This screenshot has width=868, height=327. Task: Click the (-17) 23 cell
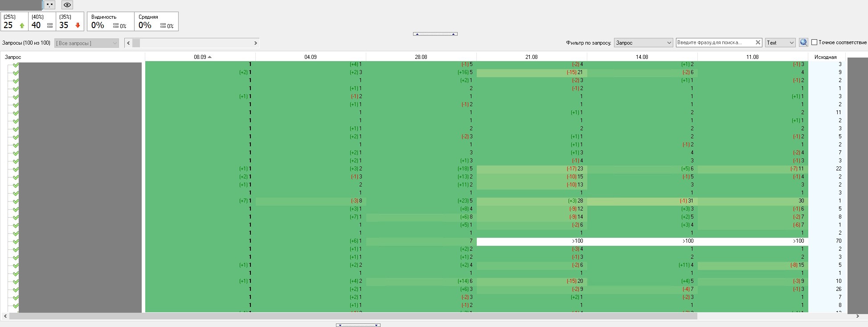pyautogui.click(x=532, y=169)
